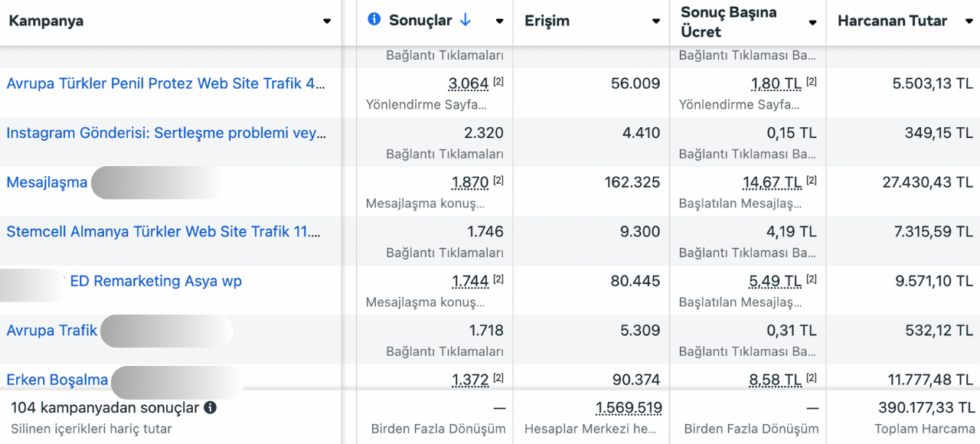Click the 3.064 results value
Viewport: 980px width, 444px height.
coord(468,84)
